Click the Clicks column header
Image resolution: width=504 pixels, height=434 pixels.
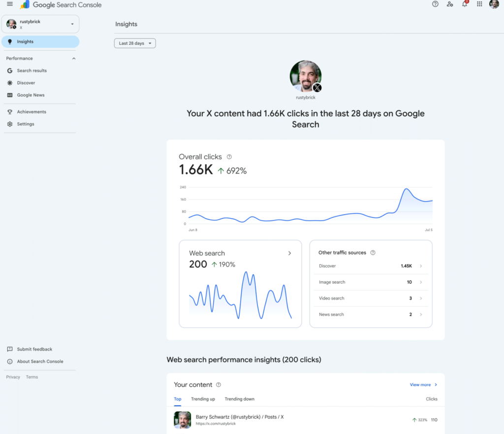(x=432, y=399)
